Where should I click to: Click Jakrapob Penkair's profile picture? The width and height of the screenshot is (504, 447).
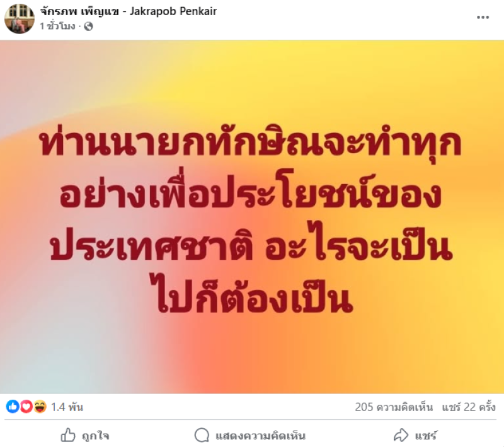(x=20, y=19)
